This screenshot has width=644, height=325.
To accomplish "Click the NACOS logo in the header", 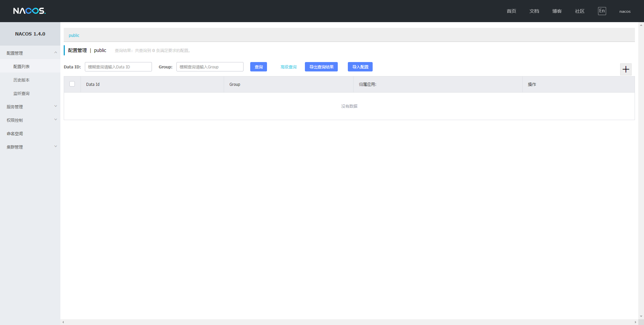I will click(30, 11).
